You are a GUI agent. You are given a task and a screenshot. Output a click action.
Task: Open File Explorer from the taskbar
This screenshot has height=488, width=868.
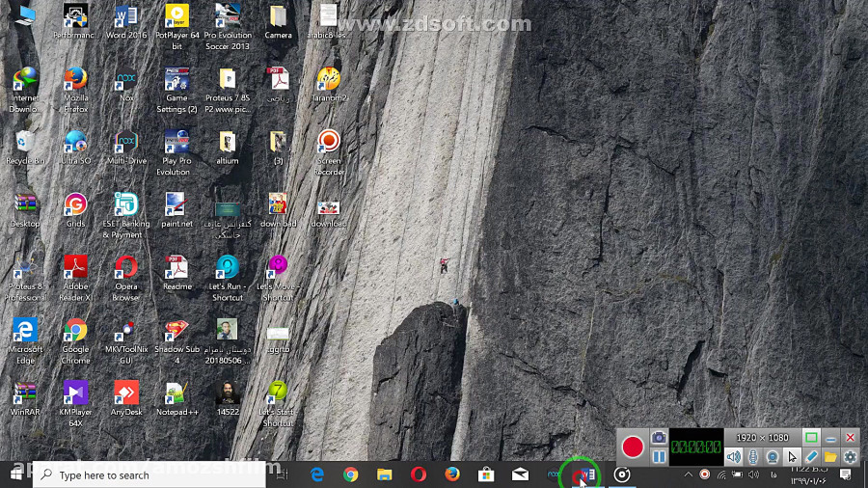(x=384, y=474)
